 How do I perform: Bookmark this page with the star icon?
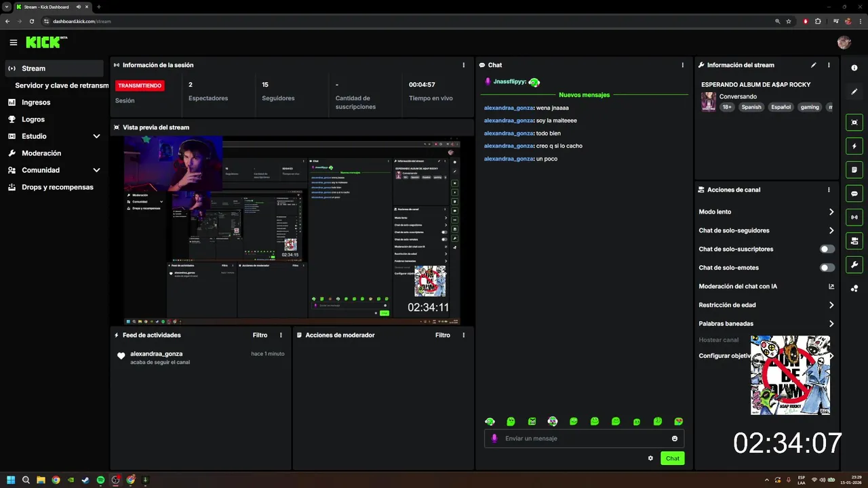pos(789,21)
